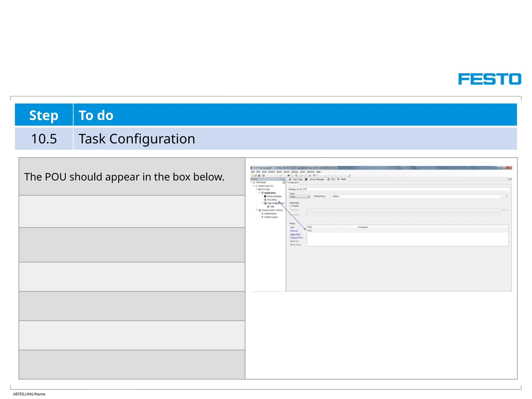Image resolution: width=532 pixels, height=399 pixels.
Task: Collapse the PLCLogic tree node
Action: coord(257,189)
